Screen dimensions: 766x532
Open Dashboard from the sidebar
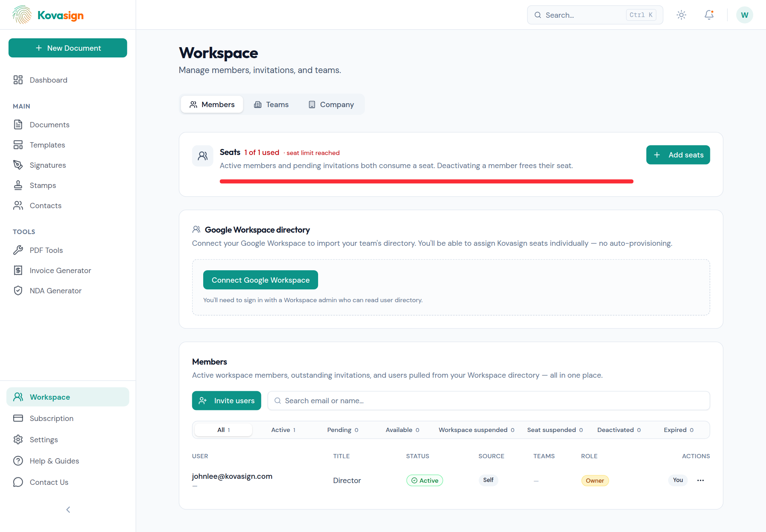pos(68,80)
